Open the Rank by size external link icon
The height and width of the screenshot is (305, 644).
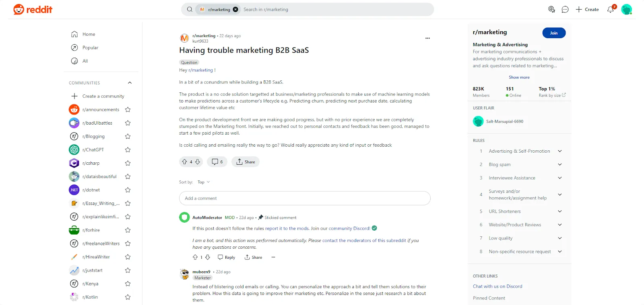564,95
